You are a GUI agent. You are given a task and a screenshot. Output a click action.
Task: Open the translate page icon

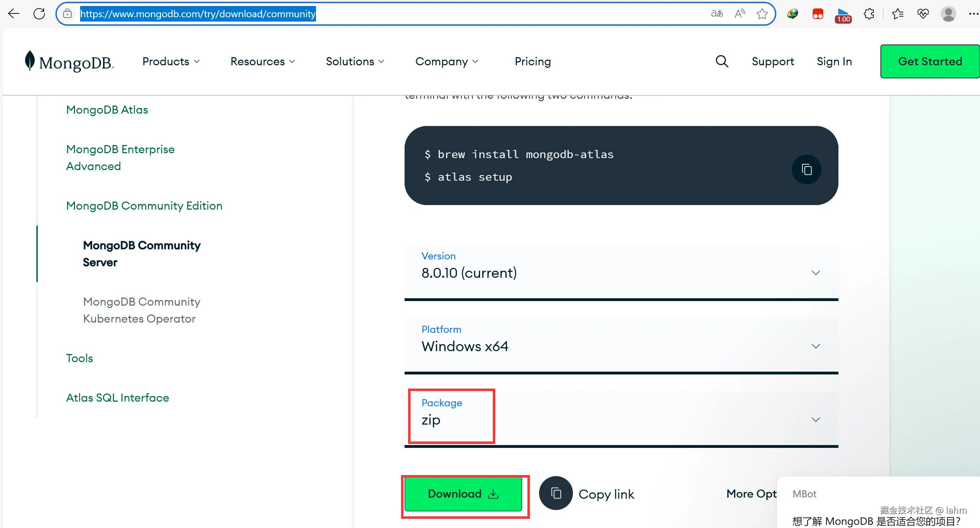point(717,14)
